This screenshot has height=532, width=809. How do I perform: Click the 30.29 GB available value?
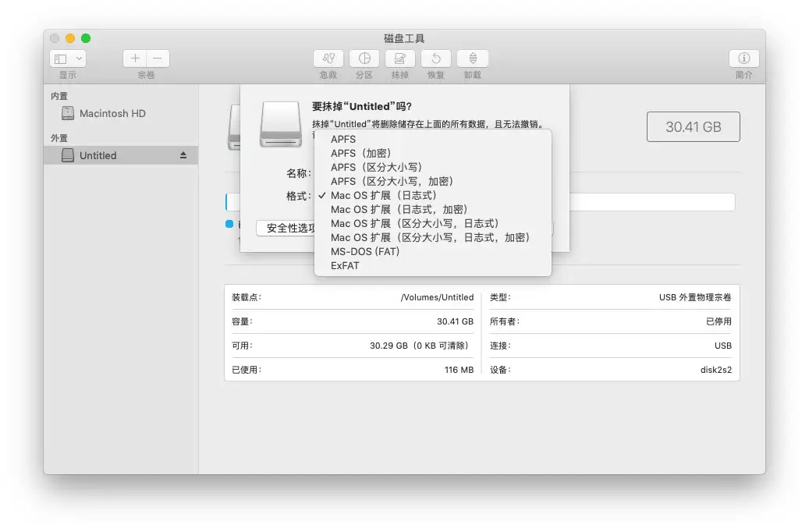click(419, 346)
